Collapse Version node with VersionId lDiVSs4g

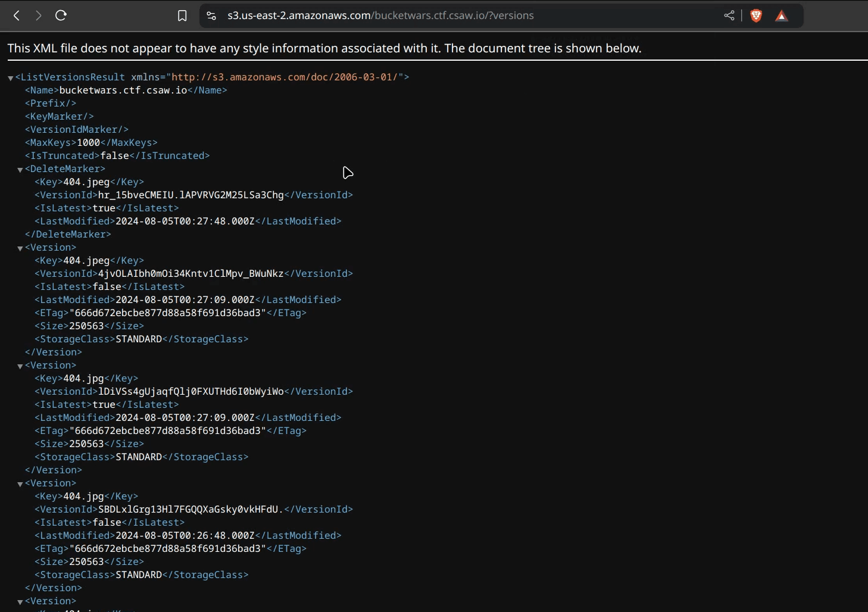pos(20,366)
